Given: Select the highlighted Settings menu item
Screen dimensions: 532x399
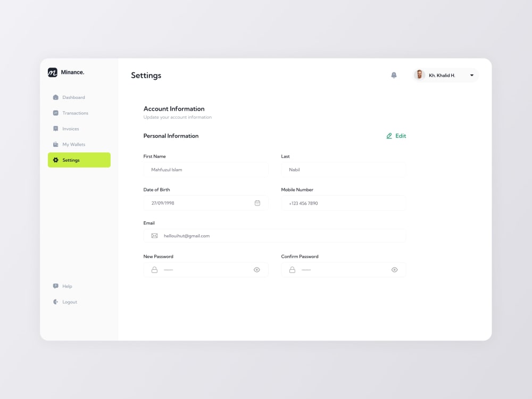Looking at the screenshot, I should pyautogui.click(x=79, y=160).
